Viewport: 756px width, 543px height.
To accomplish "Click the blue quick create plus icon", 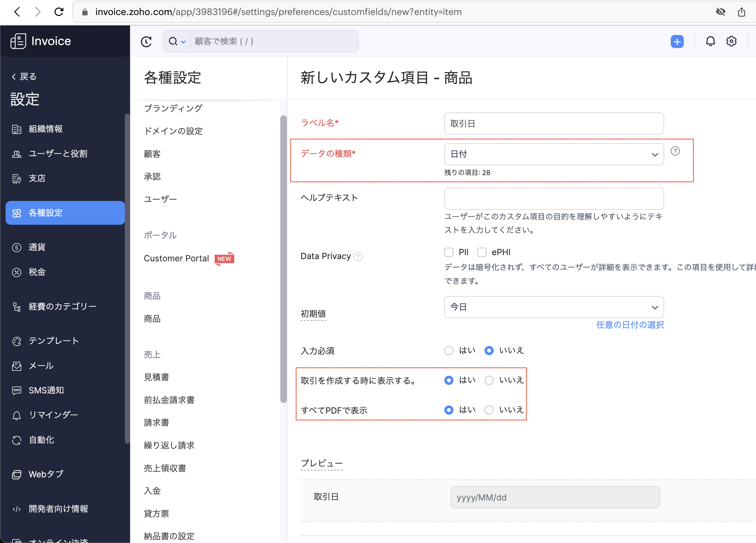I will tap(677, 41).
